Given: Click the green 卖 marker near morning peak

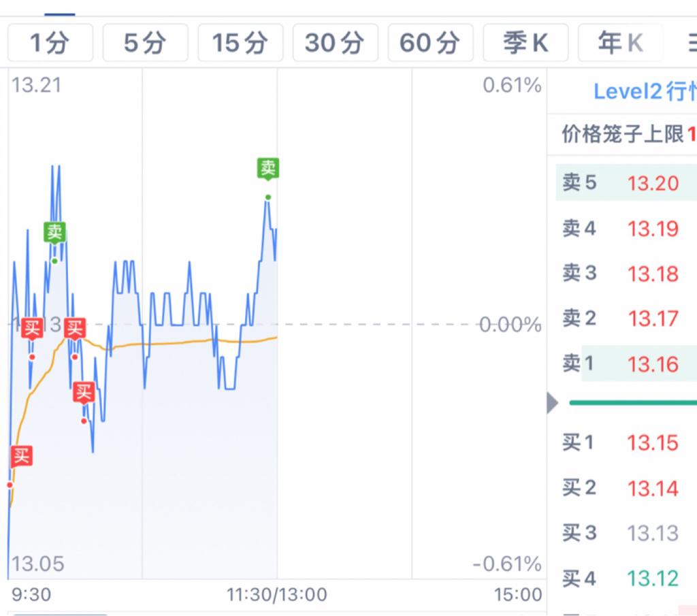Looking at the screenshot, I should 54,232.
